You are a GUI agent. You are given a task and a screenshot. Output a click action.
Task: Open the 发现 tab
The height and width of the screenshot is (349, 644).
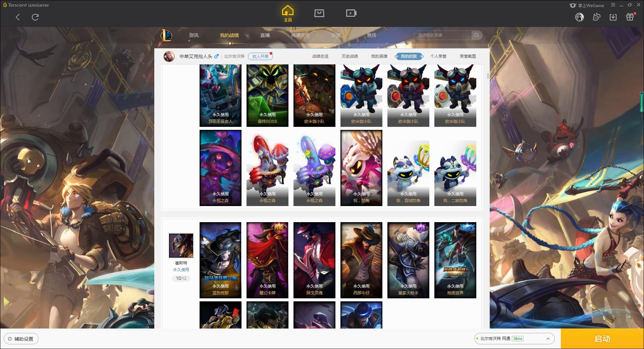coord(336,35)
